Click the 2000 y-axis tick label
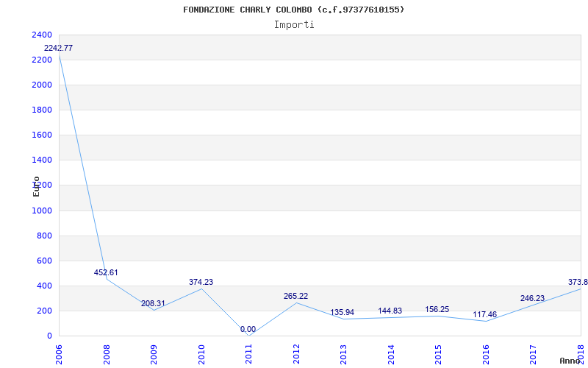Image resolution: width=588 pixels, height=368 pixels. pos(42,85)
